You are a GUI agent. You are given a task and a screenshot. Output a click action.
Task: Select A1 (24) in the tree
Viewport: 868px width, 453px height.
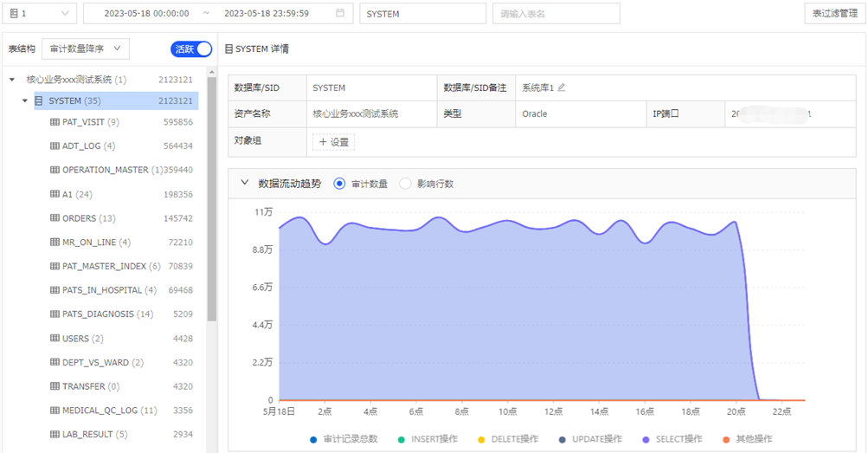(x=77, y=194)
